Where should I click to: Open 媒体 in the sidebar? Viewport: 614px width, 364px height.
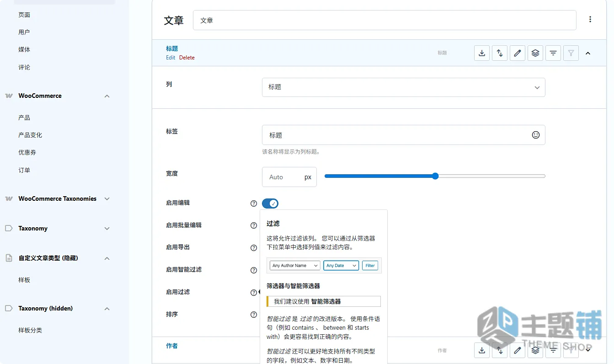(24, 49)
